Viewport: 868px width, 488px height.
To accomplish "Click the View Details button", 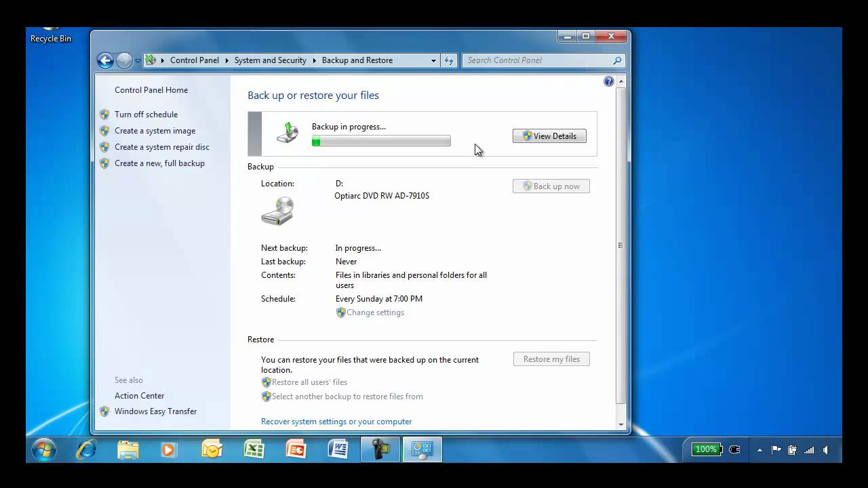I will click(549, 136).
